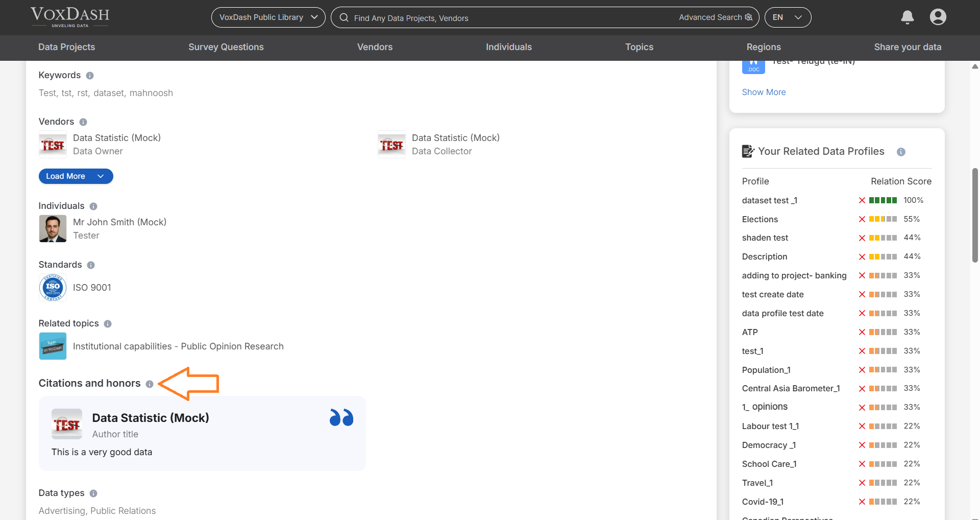980x520 pixels.
Task: Open Individuals in top navigation
Action: tap(508, 47)
